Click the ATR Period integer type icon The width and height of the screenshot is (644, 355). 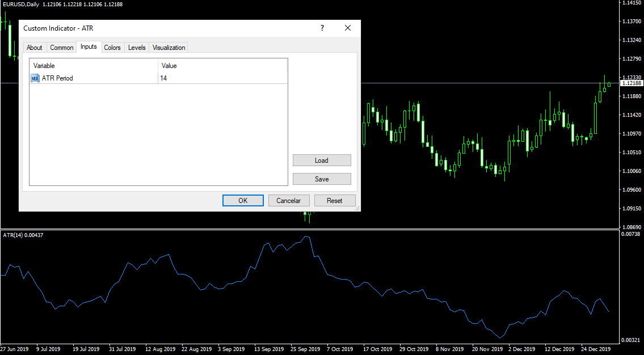(35, 78)
